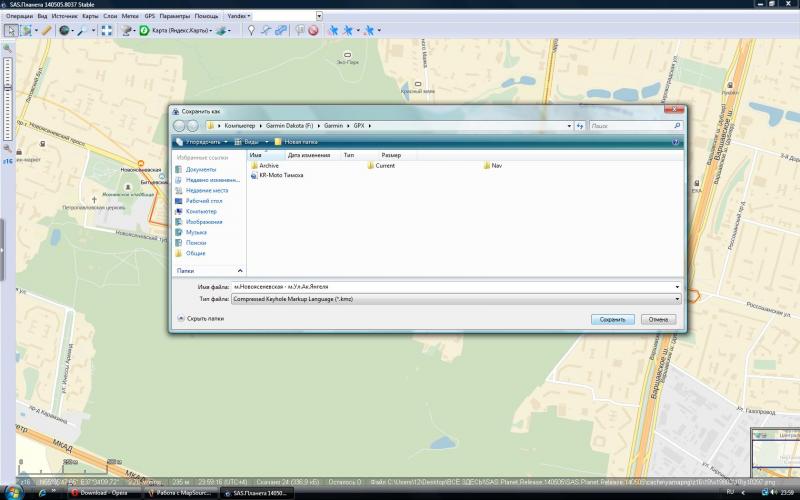Open the Метки menu
This screenshot has height=500, width=800.
(130, 16)
